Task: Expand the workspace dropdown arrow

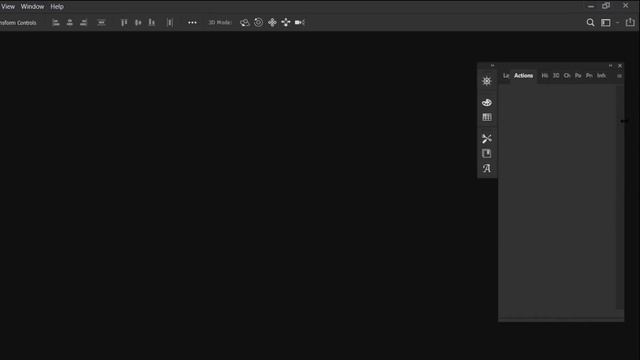Action: 617,23
